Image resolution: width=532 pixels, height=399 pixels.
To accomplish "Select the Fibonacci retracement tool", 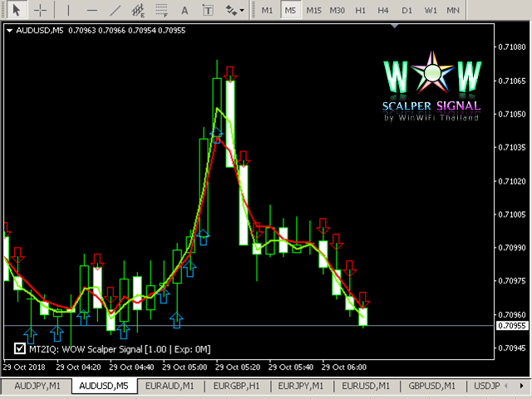I will pos(161,11).
